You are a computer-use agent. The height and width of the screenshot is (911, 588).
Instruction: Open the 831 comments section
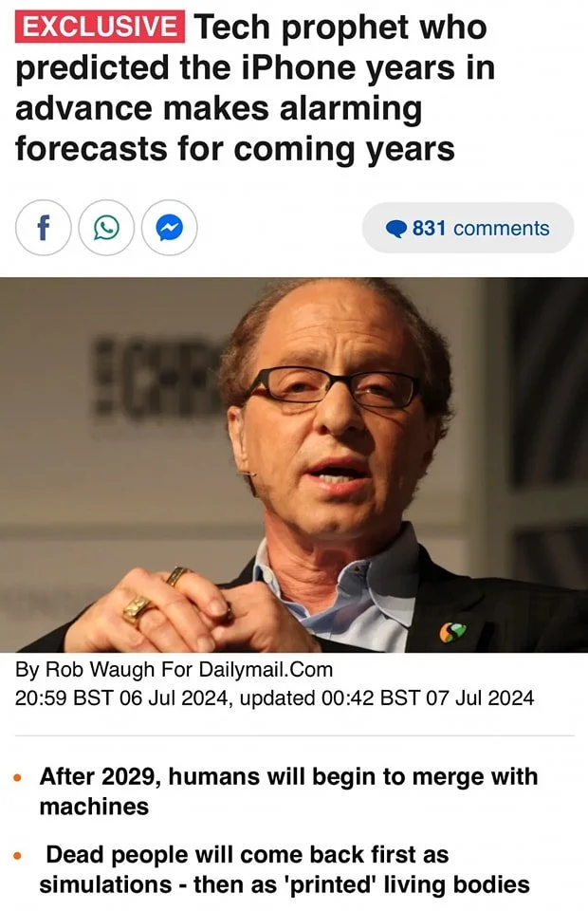[468, 228]
